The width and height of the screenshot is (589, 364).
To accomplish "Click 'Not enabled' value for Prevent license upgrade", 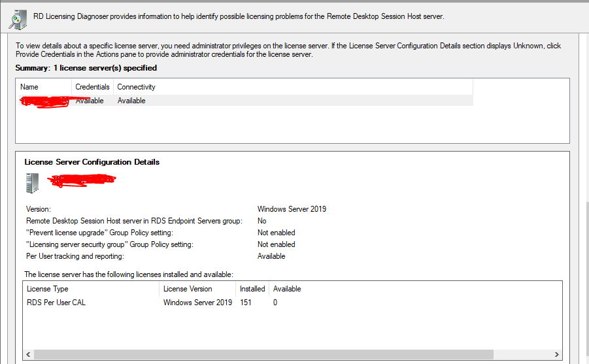I will point(276,233).
